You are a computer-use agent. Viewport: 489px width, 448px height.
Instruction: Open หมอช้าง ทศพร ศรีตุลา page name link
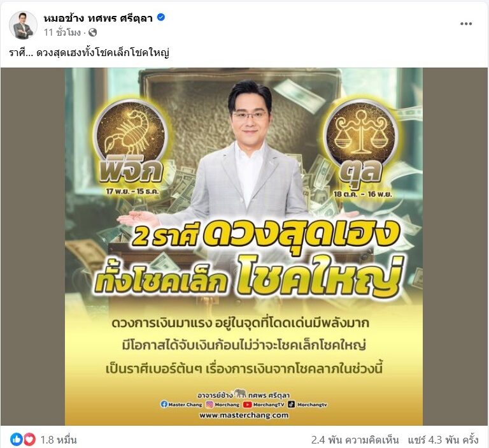pyautogui.click(x=98, y=18)
